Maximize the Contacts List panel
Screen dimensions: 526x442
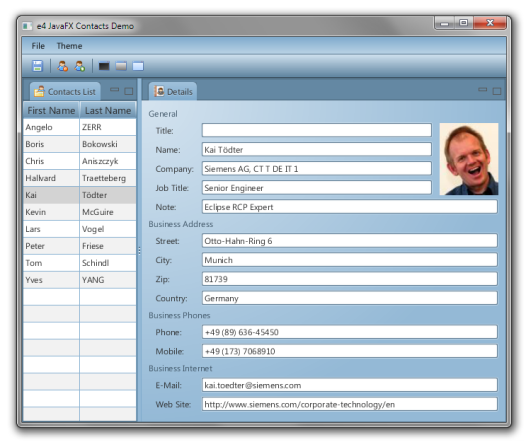click(129, 91)
